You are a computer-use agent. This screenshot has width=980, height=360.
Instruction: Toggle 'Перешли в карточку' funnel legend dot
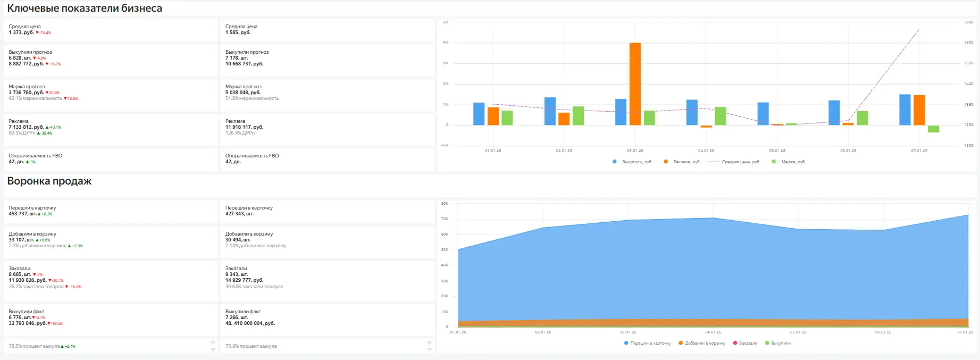(626, 344)
